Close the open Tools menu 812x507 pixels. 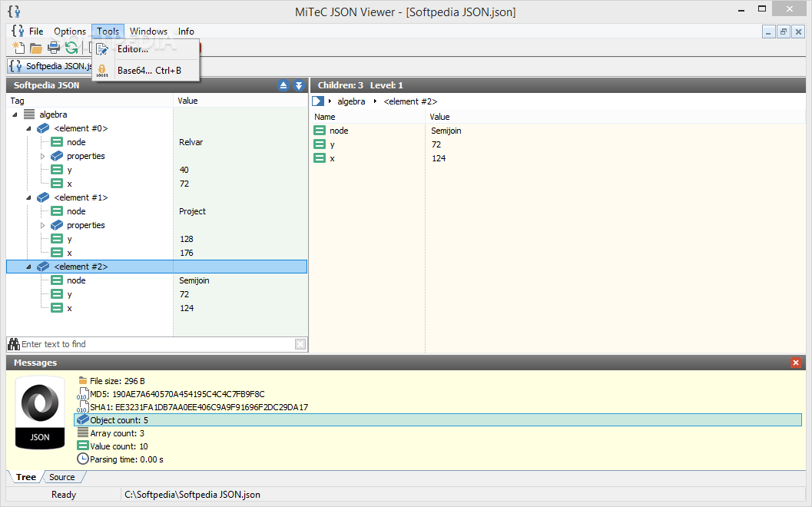tap(108, 31)
